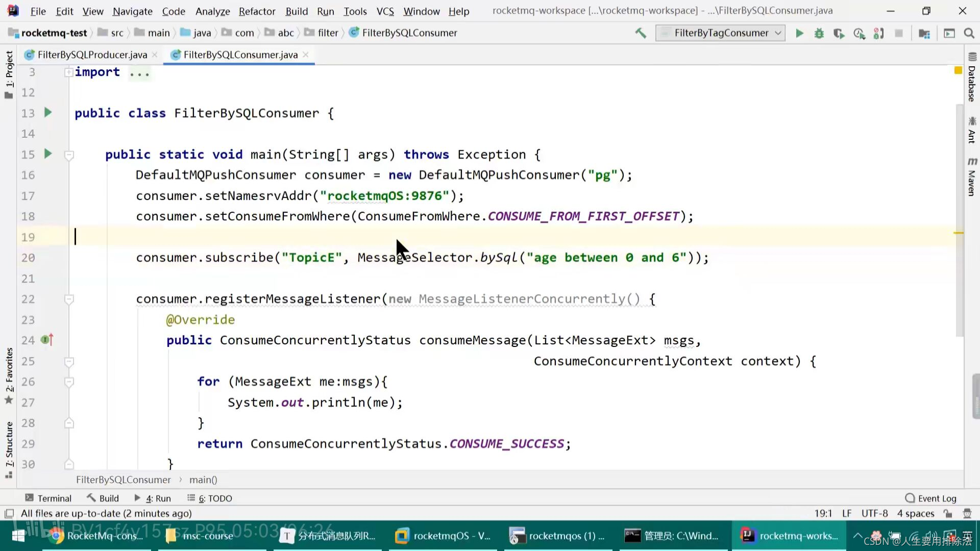Screen dimensions: 980x551
Task: Click the profiler run icon
Action: click(859, 33)
